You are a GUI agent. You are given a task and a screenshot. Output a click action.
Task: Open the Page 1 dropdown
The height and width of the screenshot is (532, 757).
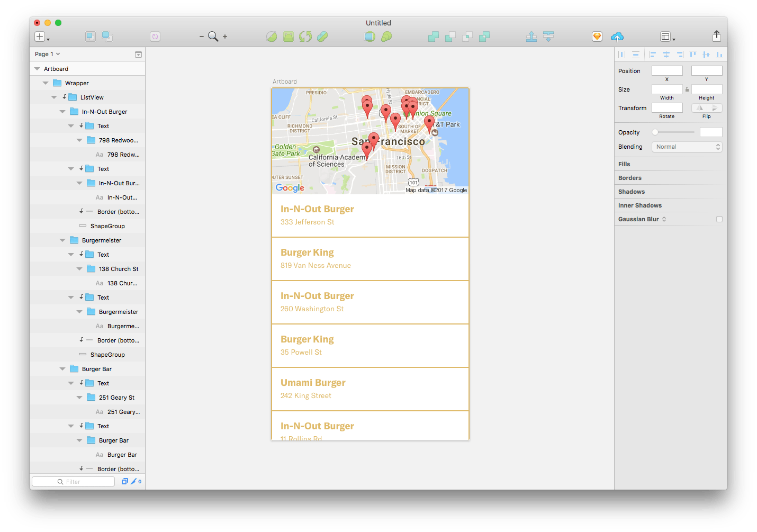pos(48,54)
